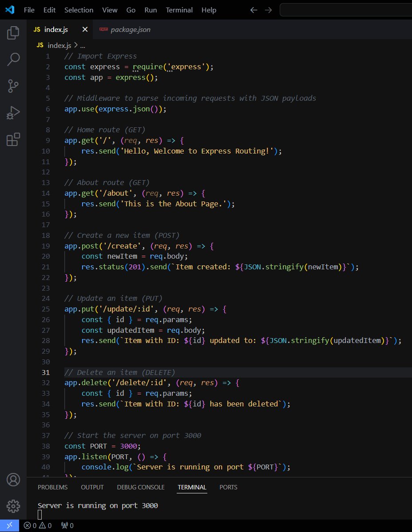Click "status(201)" on line 21

(122, 267)
